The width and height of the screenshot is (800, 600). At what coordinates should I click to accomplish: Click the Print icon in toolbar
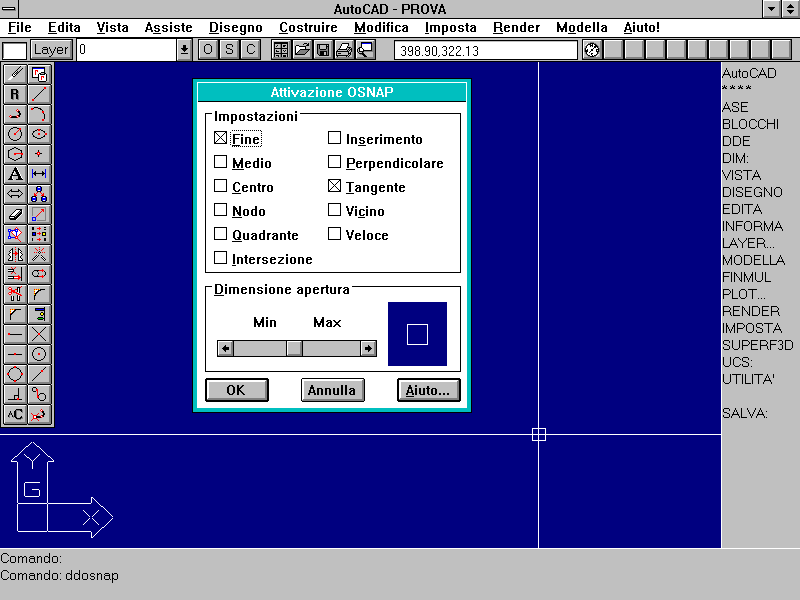344,50
